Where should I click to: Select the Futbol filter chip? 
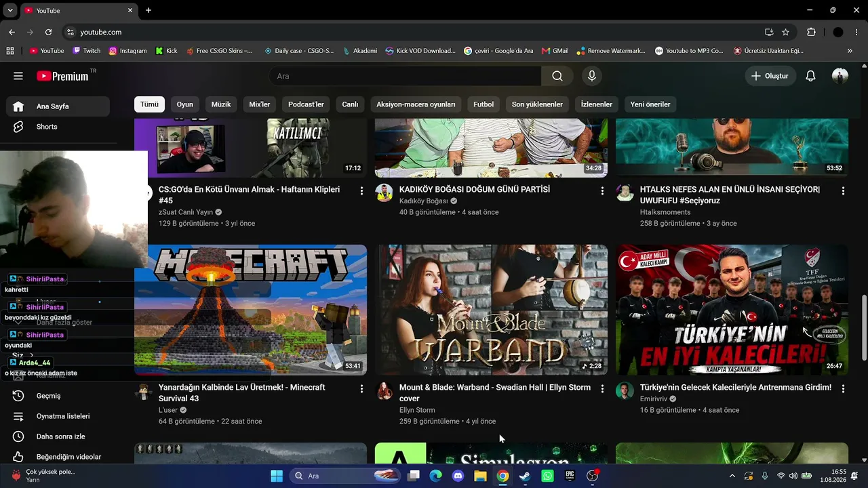click(484, 104)
